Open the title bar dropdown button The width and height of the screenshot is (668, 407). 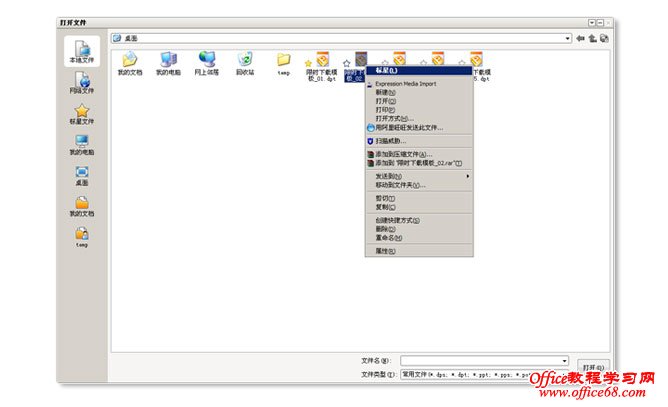tap(592, 23)
